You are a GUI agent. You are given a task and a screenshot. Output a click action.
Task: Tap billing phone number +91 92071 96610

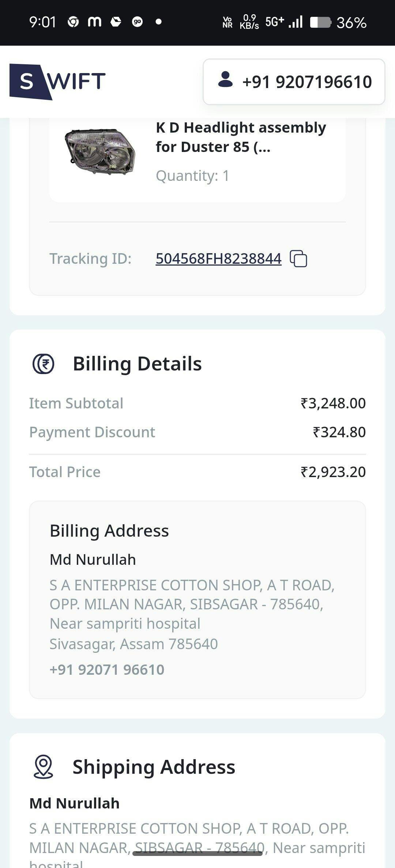coord(107,670)
